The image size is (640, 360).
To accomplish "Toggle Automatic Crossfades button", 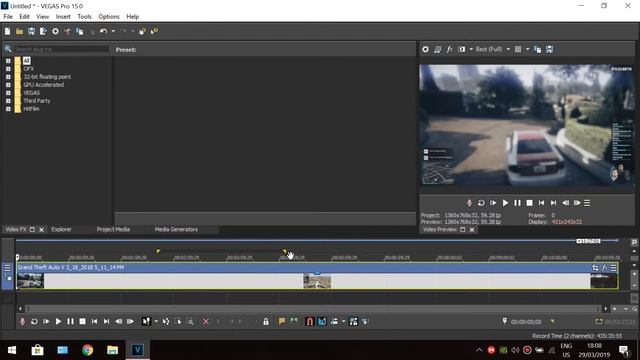I will click(x=322, y=322).
